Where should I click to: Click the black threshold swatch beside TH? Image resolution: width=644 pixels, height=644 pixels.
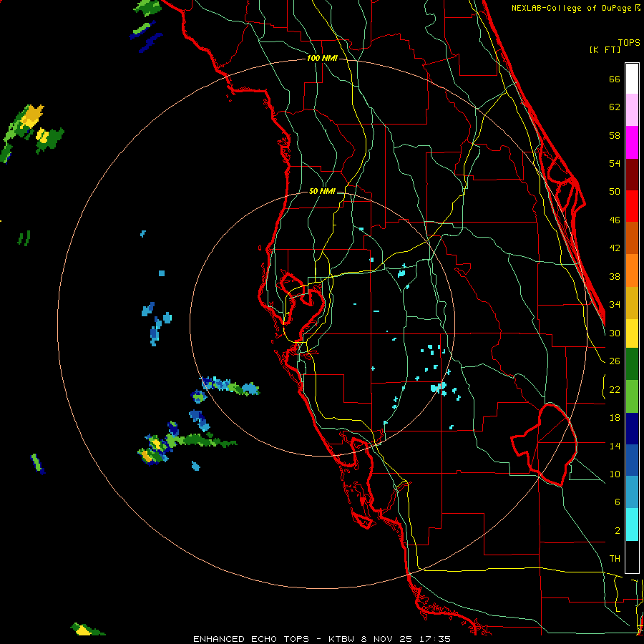tap(632, 557)
